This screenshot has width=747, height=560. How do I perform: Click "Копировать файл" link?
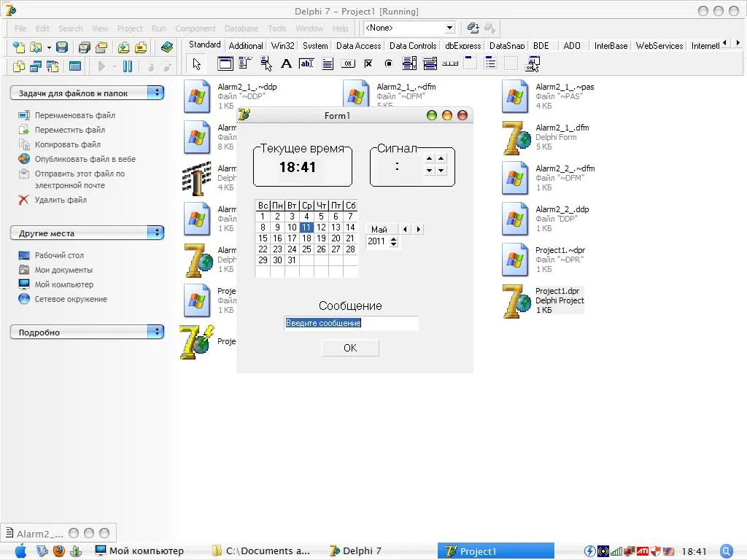coord(68,144)
